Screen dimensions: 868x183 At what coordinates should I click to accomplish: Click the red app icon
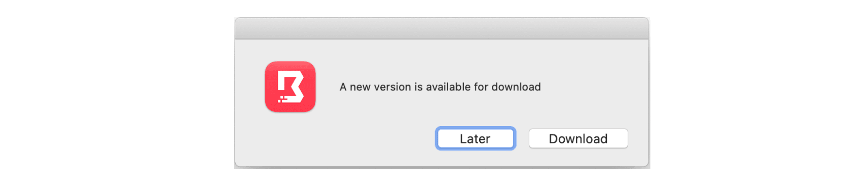click(x=290, y=86)
